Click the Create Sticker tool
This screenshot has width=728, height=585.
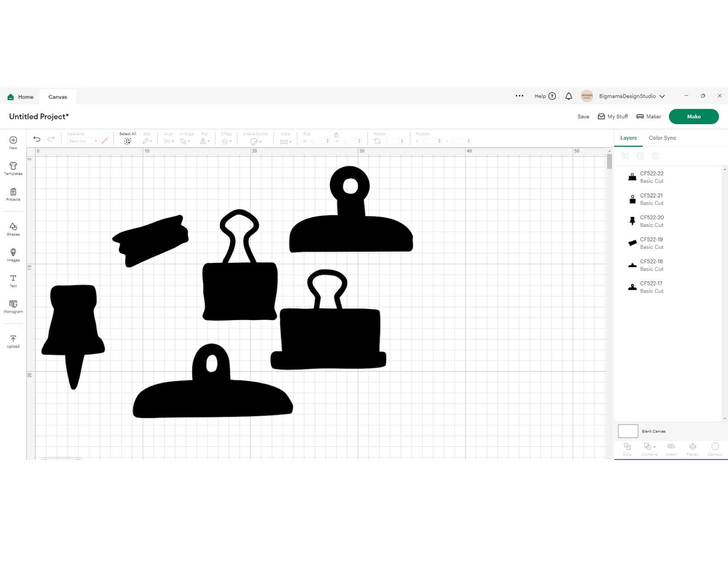coord(255,138)
